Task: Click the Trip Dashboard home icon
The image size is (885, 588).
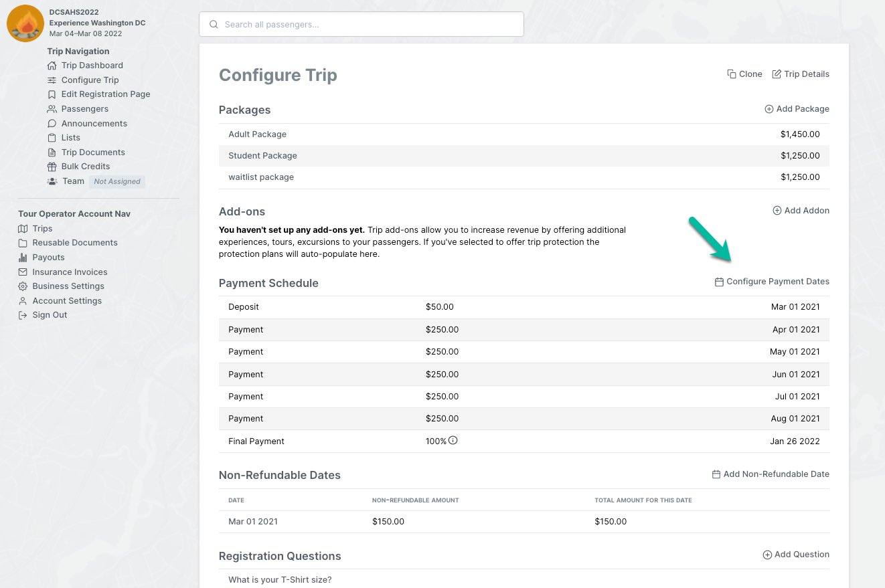Action: (52, 66)
